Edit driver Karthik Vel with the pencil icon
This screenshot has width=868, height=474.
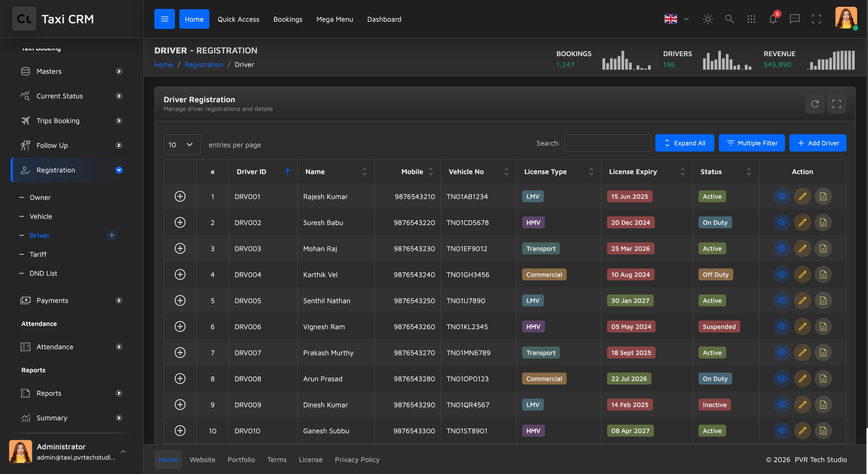(802, 274)
